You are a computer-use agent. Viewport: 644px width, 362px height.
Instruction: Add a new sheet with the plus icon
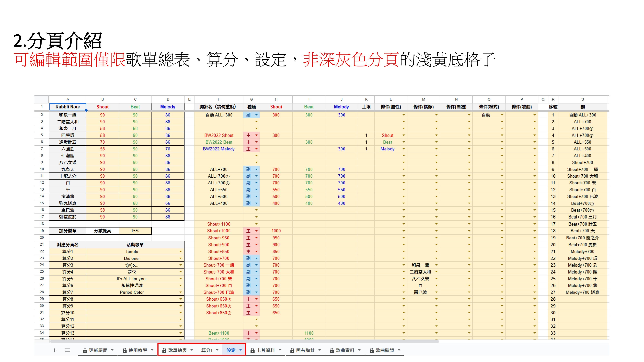[55, 350]
